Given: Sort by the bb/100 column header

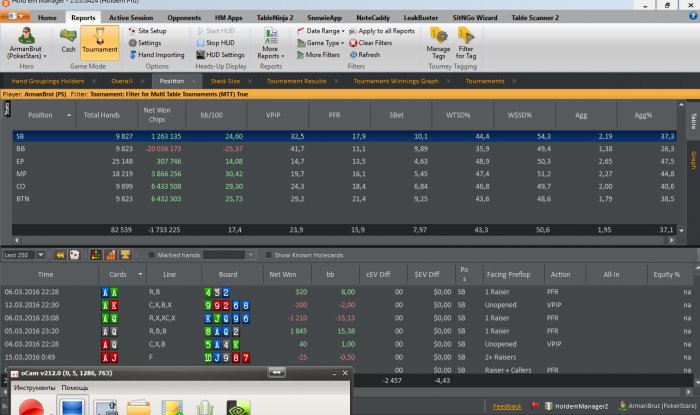Looking at the screenshot, I should coord(212,115).
